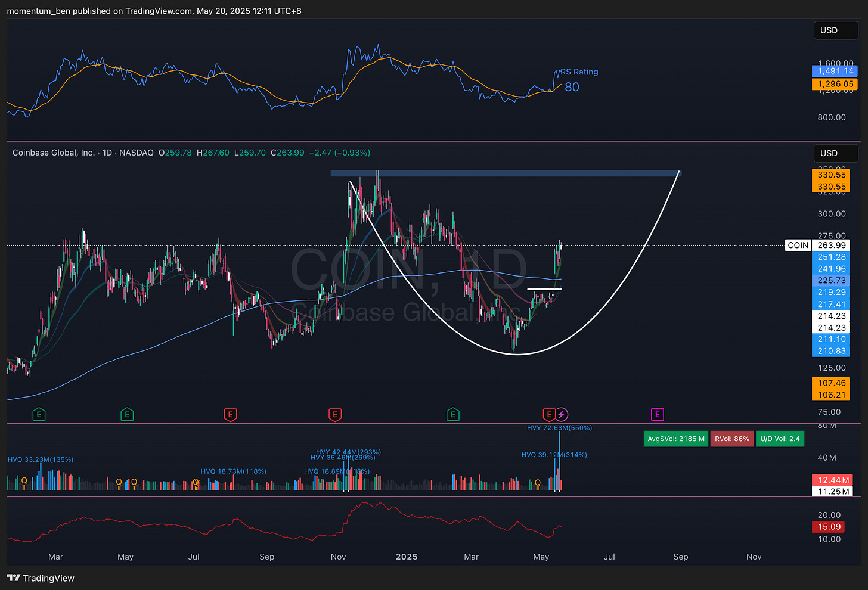The height and width of the screenshot is (590, 868).
Task: Click the −2.47 (−0.93%) change value
Action: coord(339,153)
